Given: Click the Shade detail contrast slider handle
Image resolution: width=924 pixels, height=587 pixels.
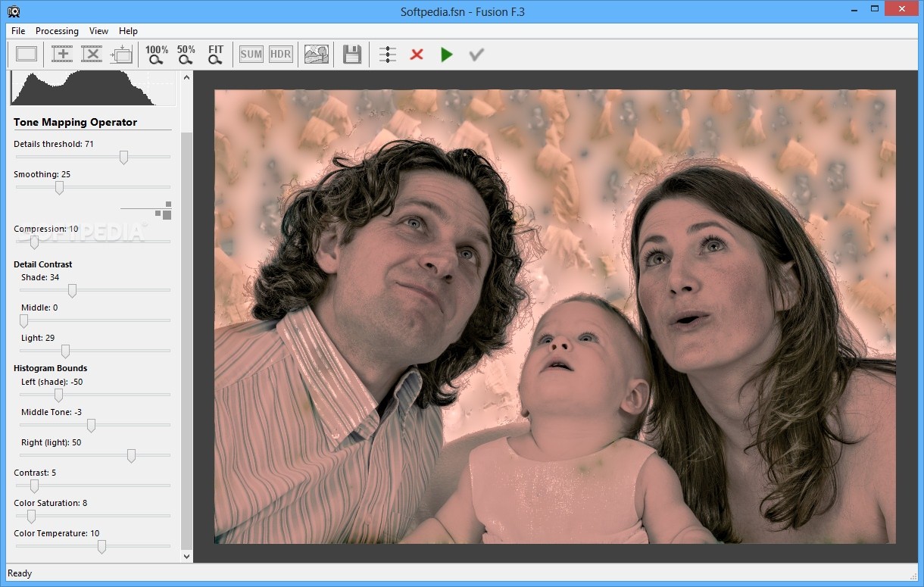Looking at the screenshot, I should [72, 290].
